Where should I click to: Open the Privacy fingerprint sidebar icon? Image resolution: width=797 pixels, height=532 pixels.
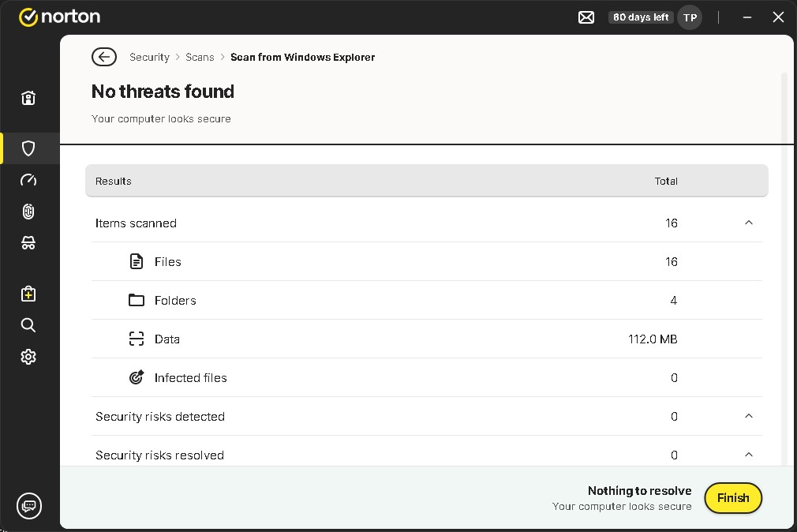28,212
